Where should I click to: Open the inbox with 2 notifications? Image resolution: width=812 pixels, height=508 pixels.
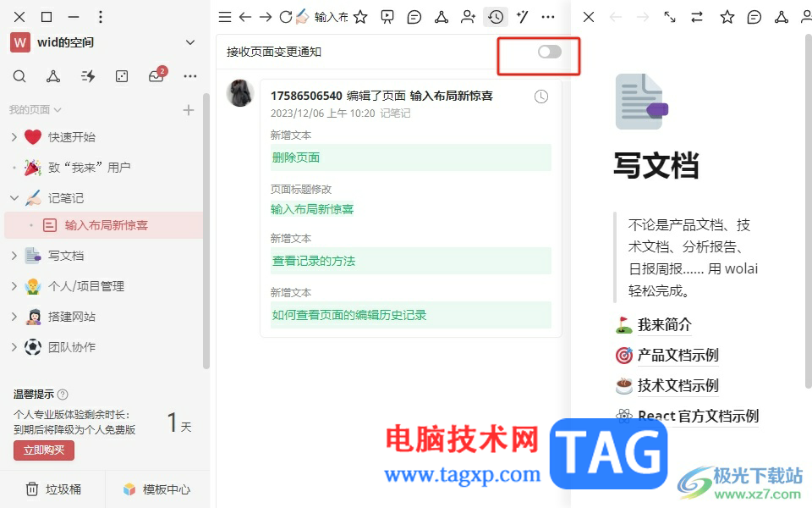(x=156, y=75)
